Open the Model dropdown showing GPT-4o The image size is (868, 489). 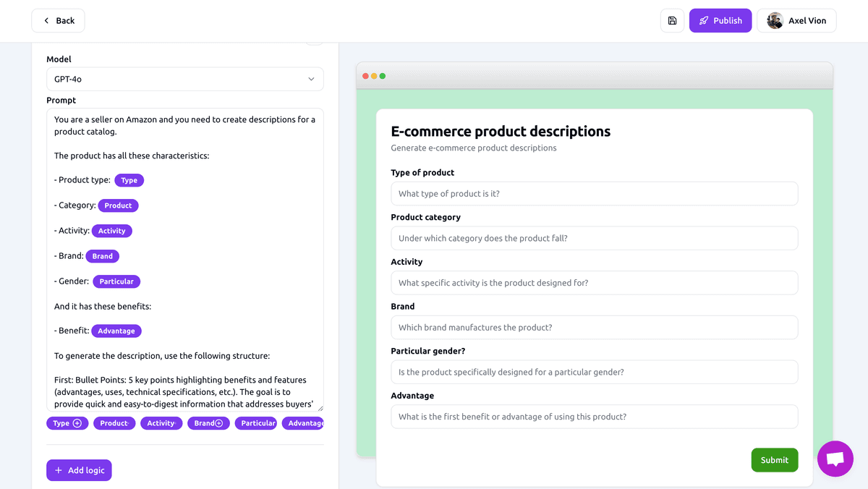click(184, 79)
